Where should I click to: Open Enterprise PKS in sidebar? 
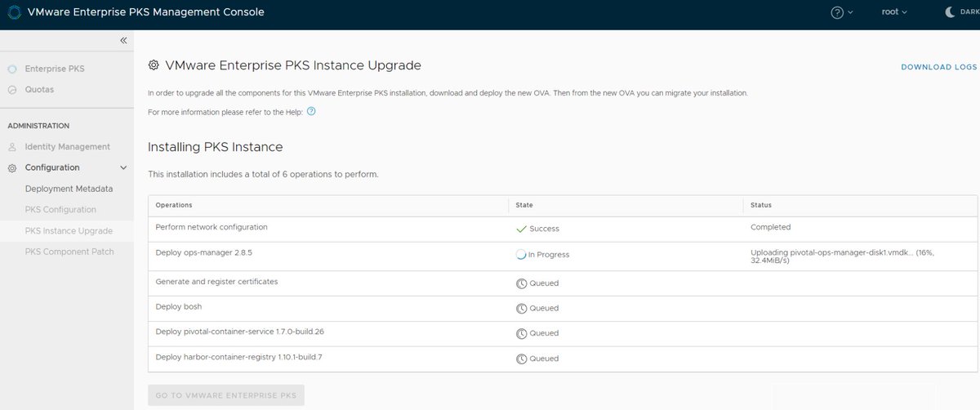pyautogui.click(x=55, y=69)
